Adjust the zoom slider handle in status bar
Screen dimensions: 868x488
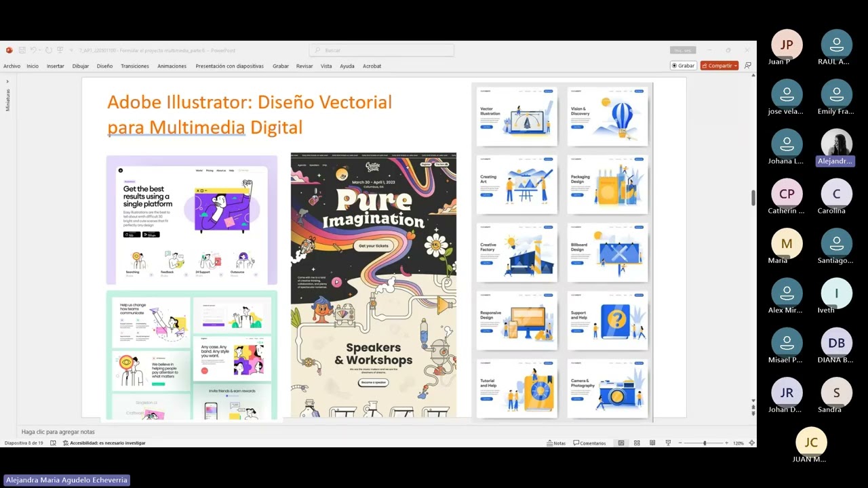point(705,443)
